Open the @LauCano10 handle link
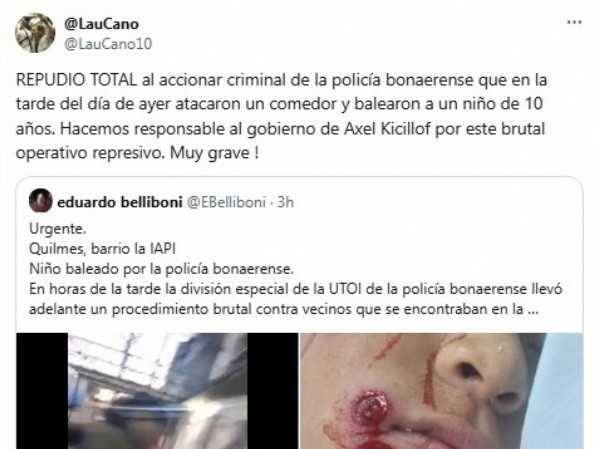This screenshot has height=449, width=599. coord(108,44)
